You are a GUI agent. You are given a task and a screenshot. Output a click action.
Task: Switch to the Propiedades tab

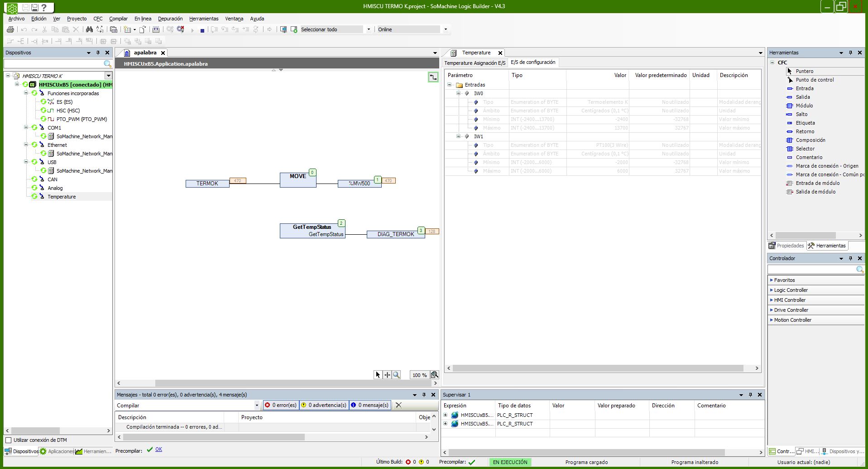click(x=786, y=246)
